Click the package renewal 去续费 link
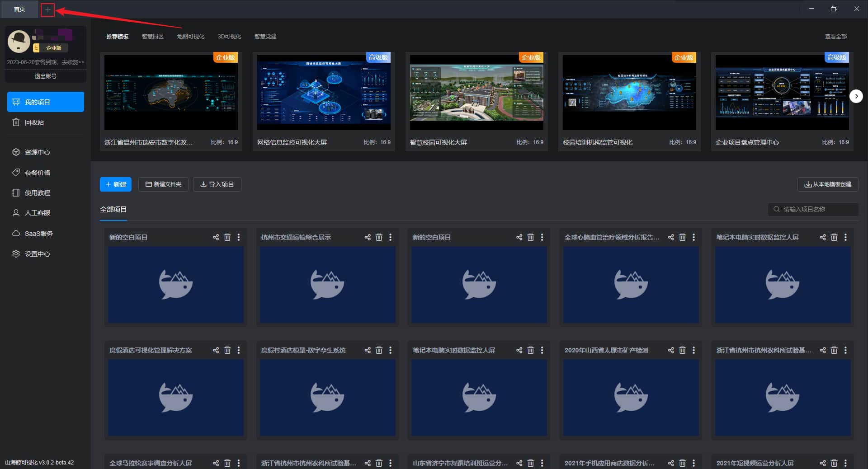Image resolution: width=868 pixels, height=469 pixels. pyautogui.click(x=73, y=62)
